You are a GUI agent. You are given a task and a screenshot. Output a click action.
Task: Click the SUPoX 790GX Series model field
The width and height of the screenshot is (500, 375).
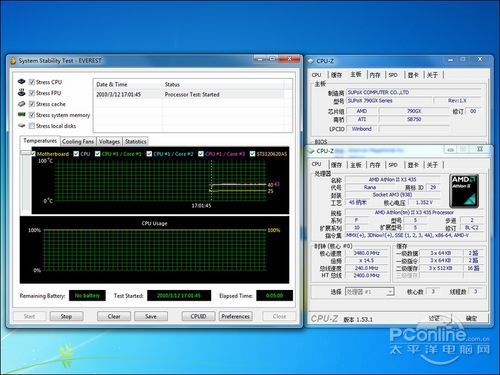(x=389, y=101)
